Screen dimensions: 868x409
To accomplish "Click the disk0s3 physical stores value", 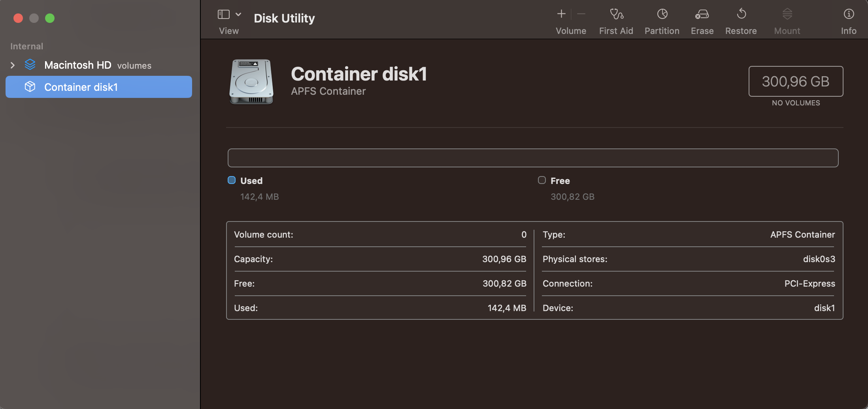I will click(819, 259).
